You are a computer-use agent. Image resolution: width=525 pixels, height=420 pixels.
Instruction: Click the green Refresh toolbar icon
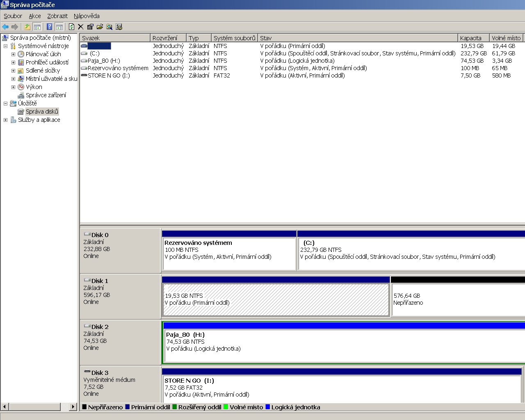click(71, 27)
